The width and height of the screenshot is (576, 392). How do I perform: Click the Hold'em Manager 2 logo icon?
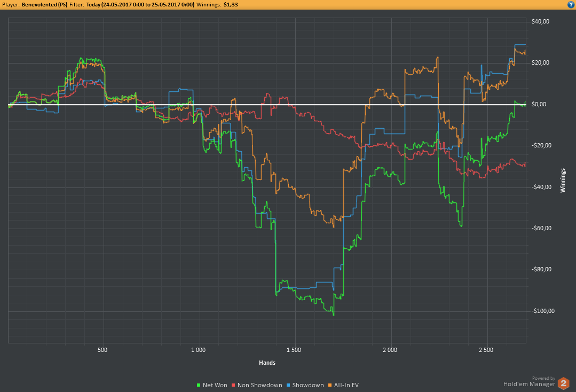pyautogui.click(x=564, y=383)
